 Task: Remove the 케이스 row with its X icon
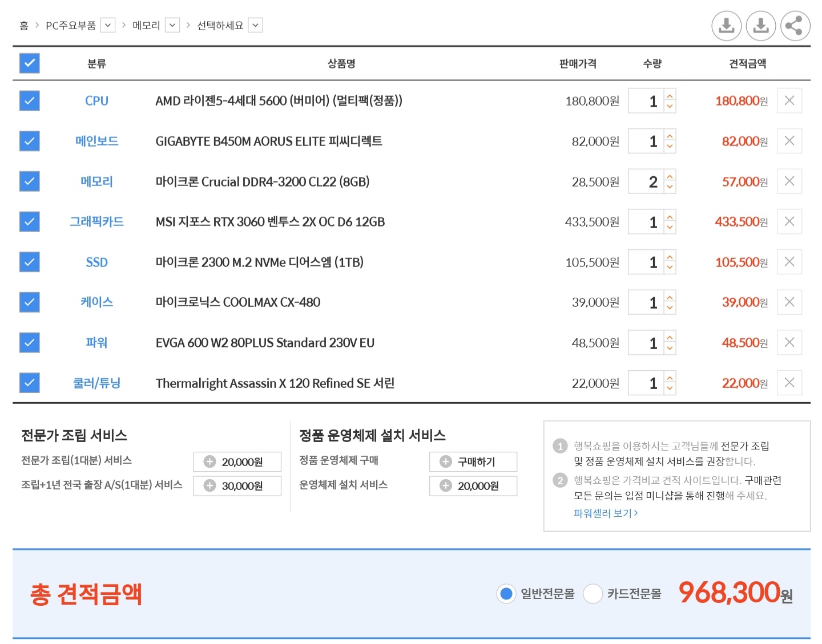coord(789,302)
